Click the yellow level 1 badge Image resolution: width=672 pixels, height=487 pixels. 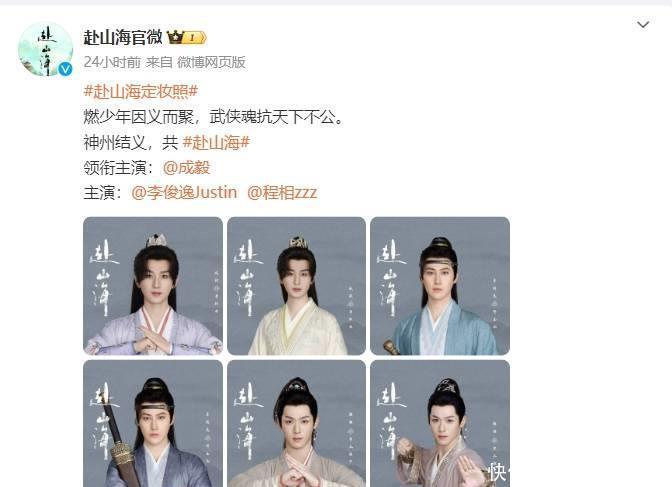[x=195, y=38]
